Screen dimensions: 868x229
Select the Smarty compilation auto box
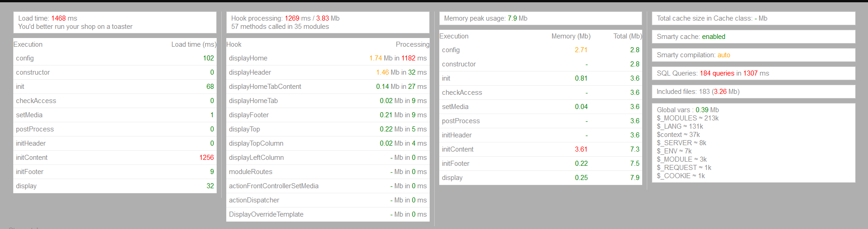(753, 55)
